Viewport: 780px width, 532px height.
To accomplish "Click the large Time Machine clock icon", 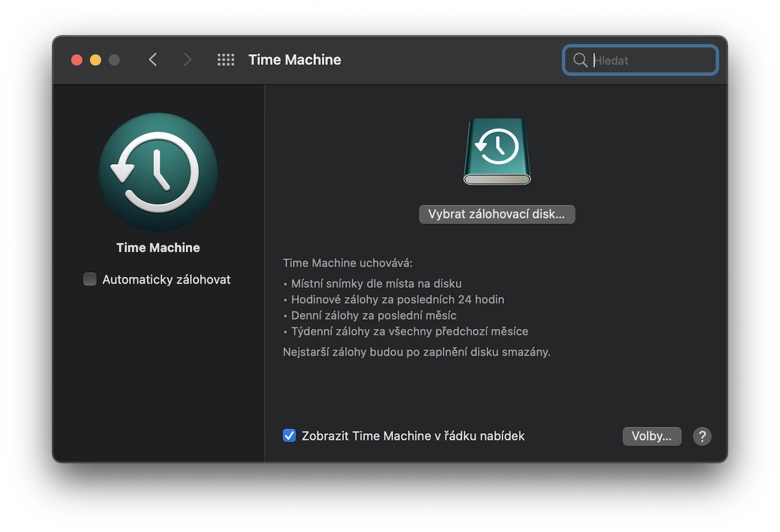I will click(x=158, y=172).
